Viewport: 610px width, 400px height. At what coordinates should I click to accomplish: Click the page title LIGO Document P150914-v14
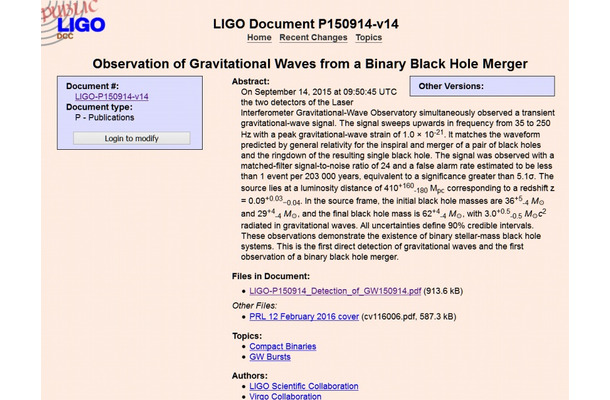coord(305,24)
